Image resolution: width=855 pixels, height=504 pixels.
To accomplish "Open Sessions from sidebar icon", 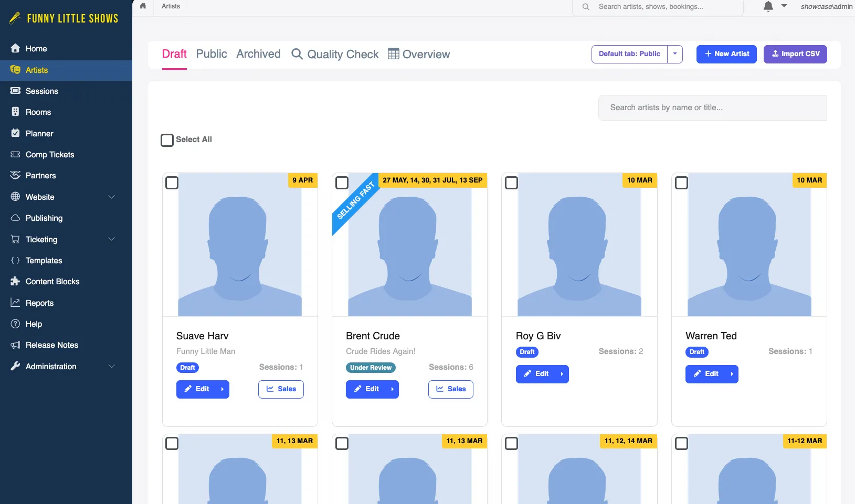I will 15,91.
